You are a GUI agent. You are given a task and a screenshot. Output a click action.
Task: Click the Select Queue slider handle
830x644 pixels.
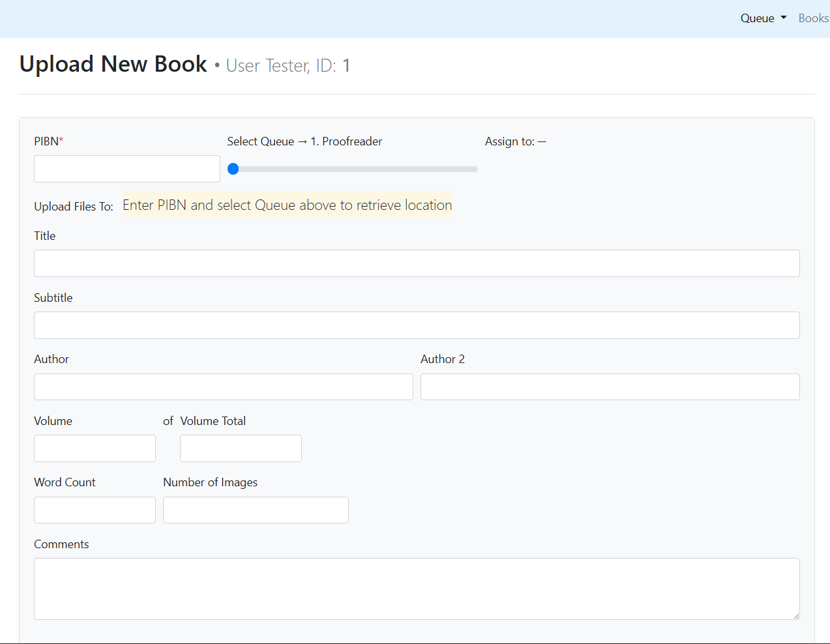pos(233,169)
